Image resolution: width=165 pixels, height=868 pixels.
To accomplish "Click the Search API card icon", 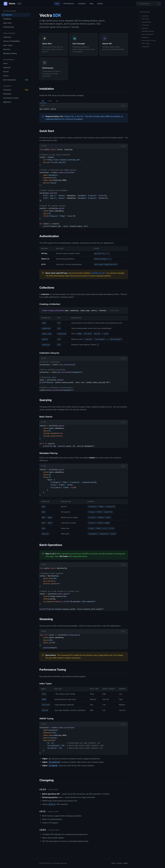I will coord(105,38).
